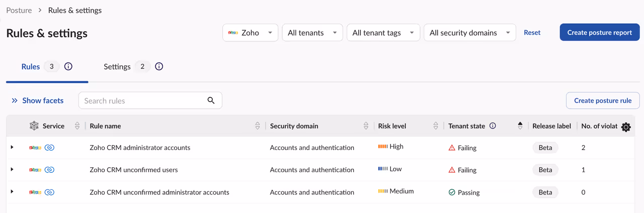Image resolution: width=644 pixels, height=213 pixels.
Task: Click the Search rules input field
Action: point(144,101)
